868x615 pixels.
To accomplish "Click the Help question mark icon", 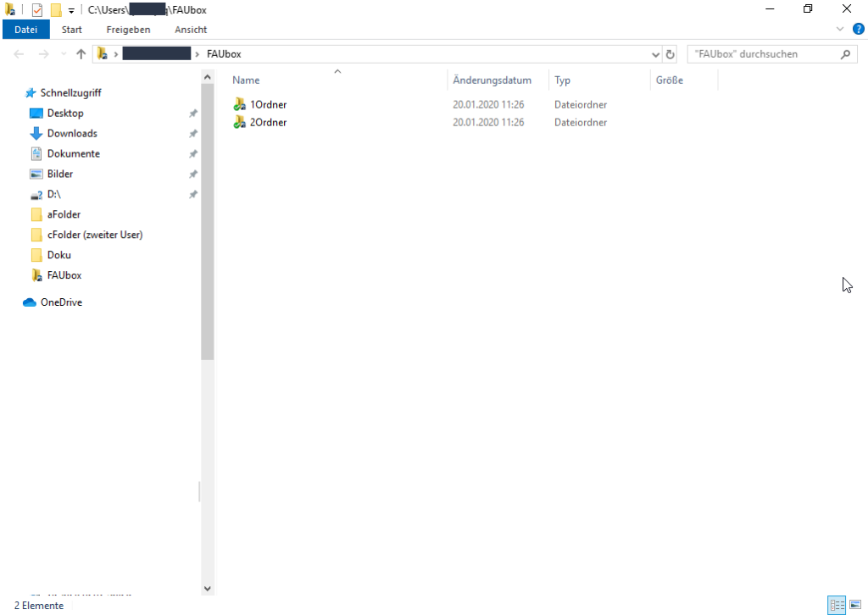I will pos(858,29).
